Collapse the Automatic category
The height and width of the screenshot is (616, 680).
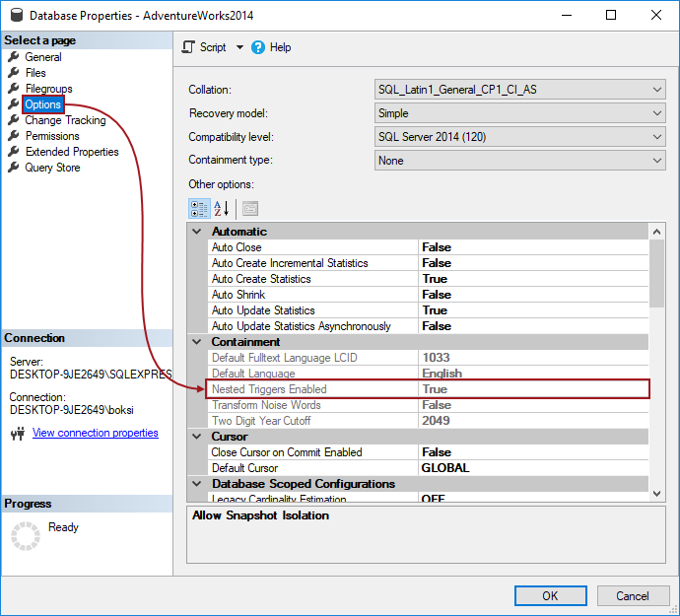click(x=197, y=232)
